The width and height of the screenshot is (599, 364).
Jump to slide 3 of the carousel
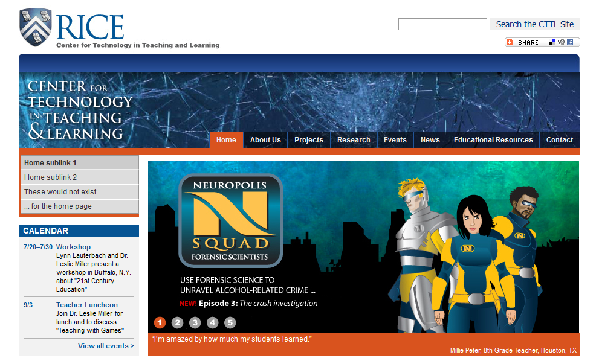coord(195,323)
